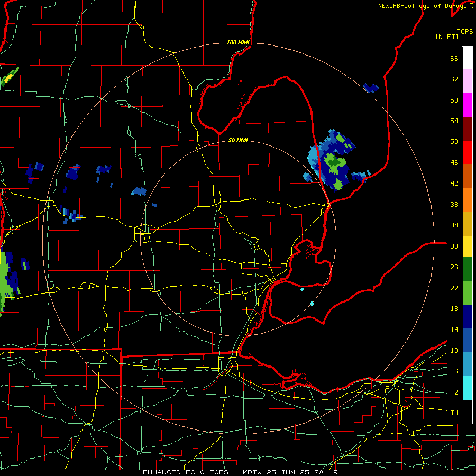The width and height of the screenshot is (476, 476).
Task: Click legend value "30"
Action: (454, 246)
